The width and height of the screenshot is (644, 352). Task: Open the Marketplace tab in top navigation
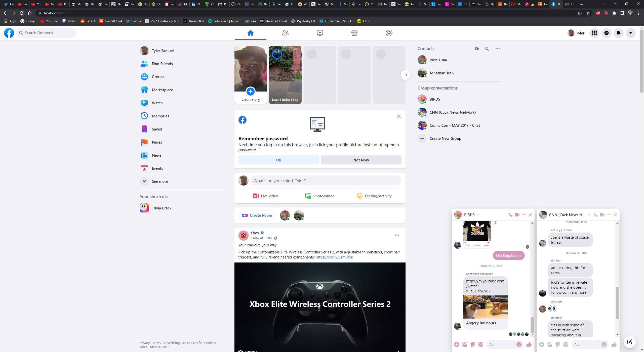click(354, 33)
